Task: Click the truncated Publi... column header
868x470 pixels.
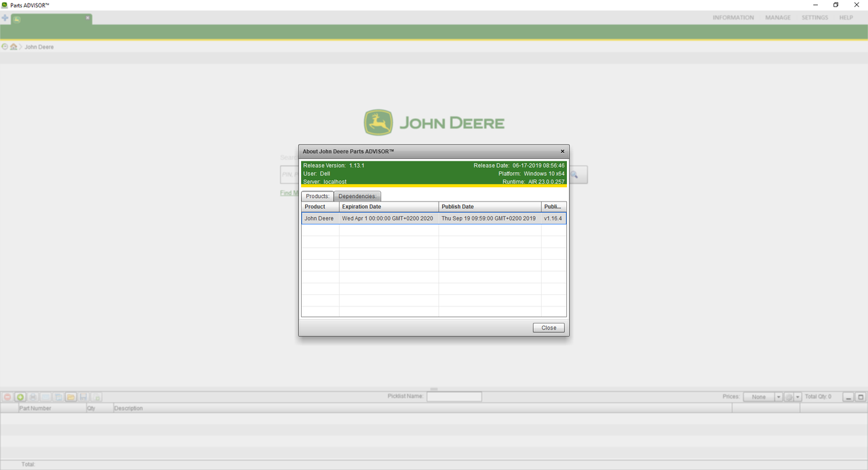Action: click(x=554, y=206)
